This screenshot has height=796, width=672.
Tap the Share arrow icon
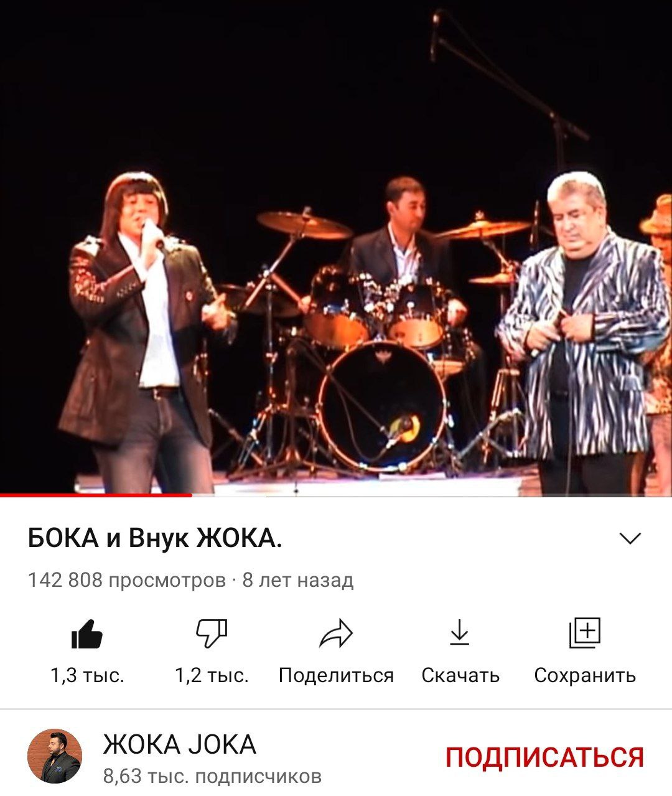[x=336, y=634]
